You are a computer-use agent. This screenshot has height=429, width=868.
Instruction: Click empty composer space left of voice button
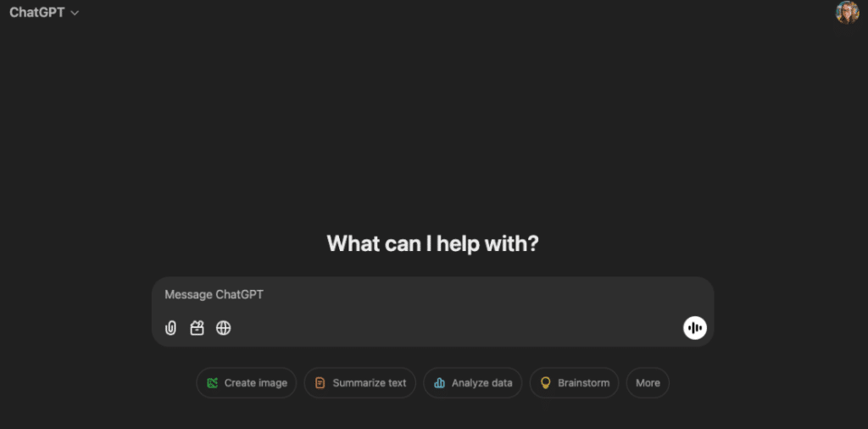tap(509, 328)
